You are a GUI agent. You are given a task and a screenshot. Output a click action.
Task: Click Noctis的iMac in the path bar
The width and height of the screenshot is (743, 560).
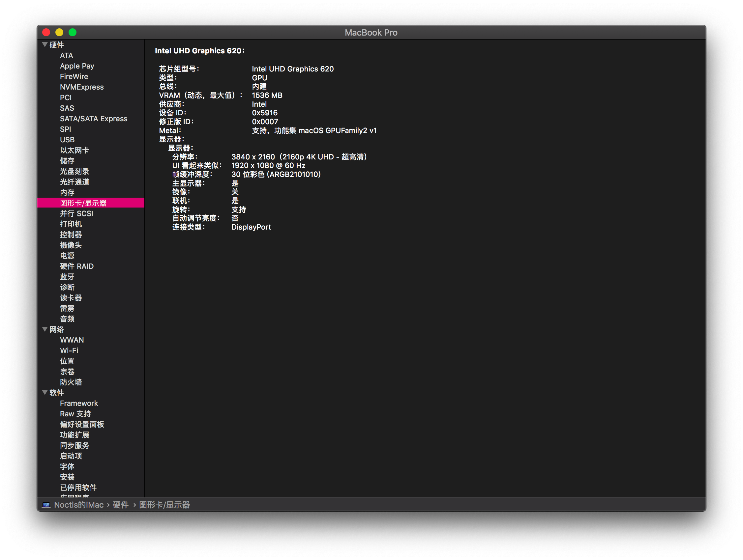[78, 505]
